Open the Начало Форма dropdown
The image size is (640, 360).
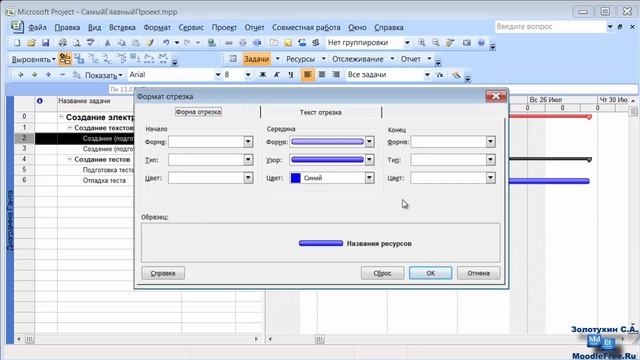coord(248,142)
